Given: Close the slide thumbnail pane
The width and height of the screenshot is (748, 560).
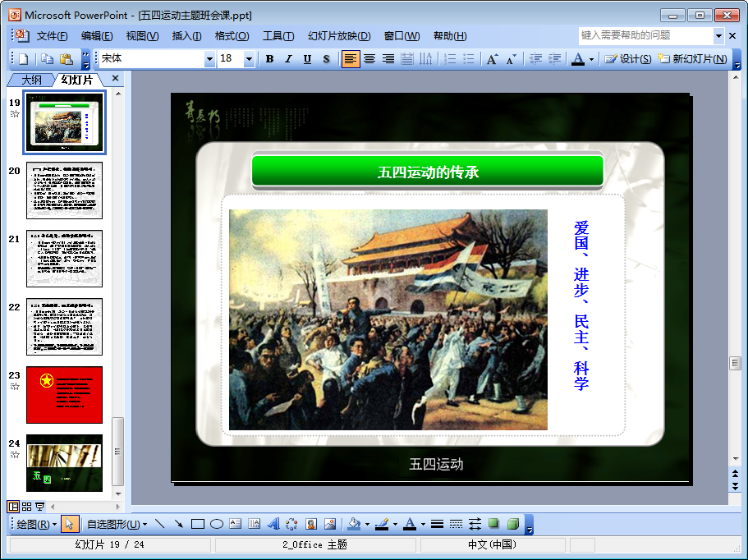Looking at the screenshot, I should (115, 78).
